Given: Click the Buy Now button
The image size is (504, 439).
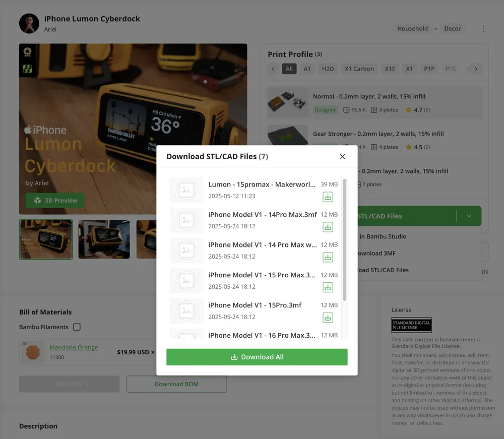Looking at the screenshot, I should (x=70, y=384).
